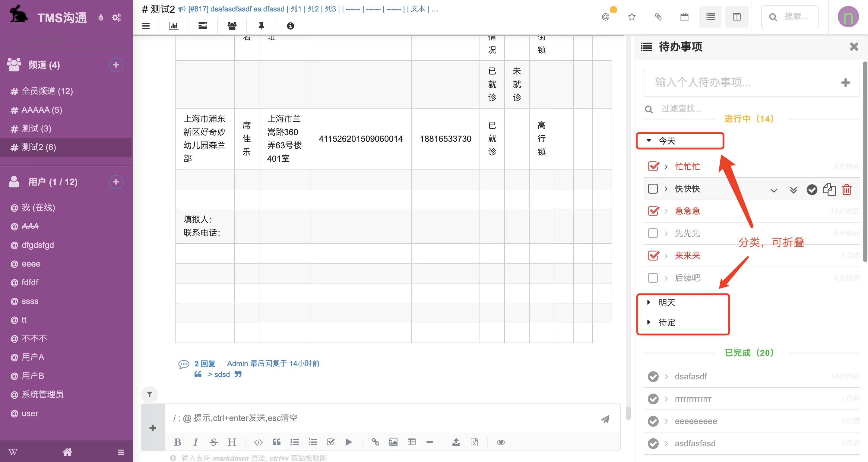Expand details of 忙忙忙 todo
Screen dimensions: 868x462
[666, 166]
